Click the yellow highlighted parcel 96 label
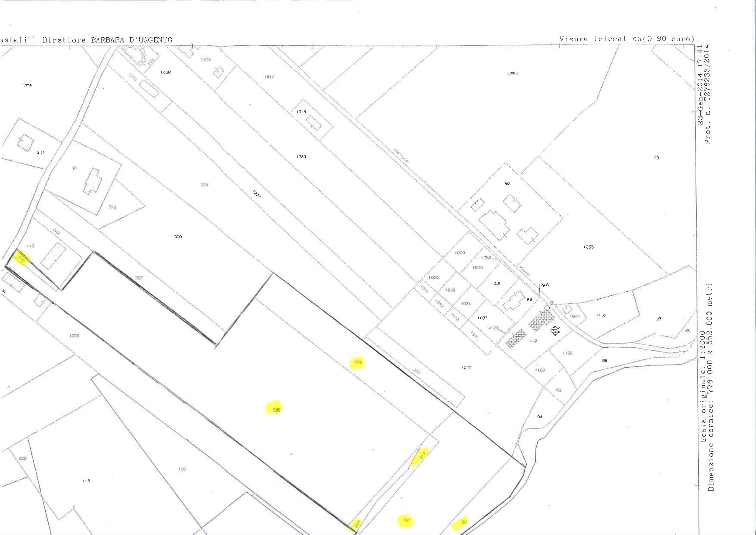Viewport: 756px width, 535px height. (276, 409)
